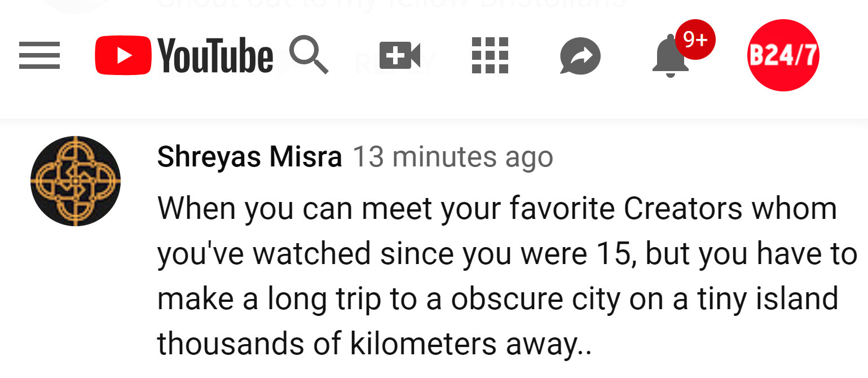Click comment line starting "make a long trip"

click(x=496, y=298)
